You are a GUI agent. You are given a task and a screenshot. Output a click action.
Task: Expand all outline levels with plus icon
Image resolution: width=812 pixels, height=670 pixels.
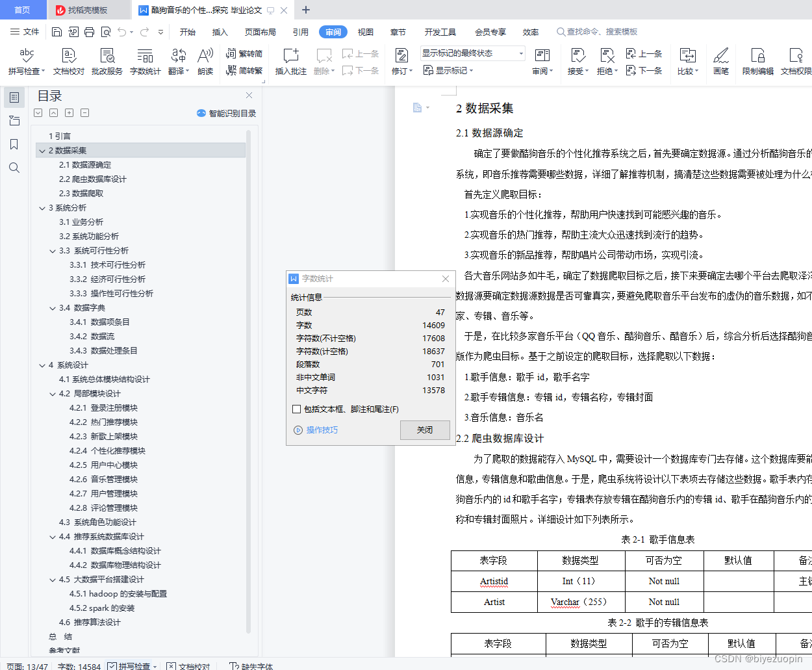[x=69, y=113]
